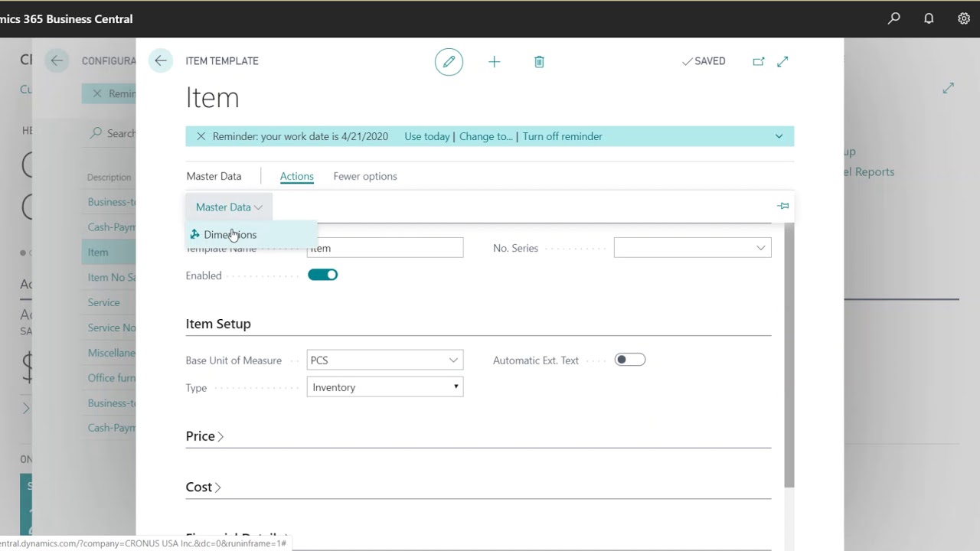Click the Saved status indicator
Viewport: 980px width, 551px height.
click(704, 61)
